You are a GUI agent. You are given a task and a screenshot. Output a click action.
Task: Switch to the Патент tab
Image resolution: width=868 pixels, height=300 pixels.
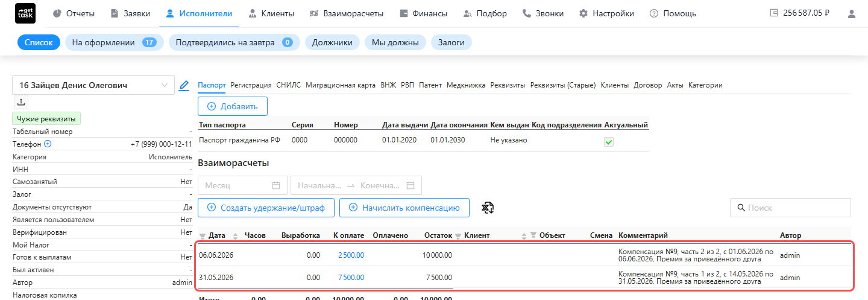(x=430, y=85)
